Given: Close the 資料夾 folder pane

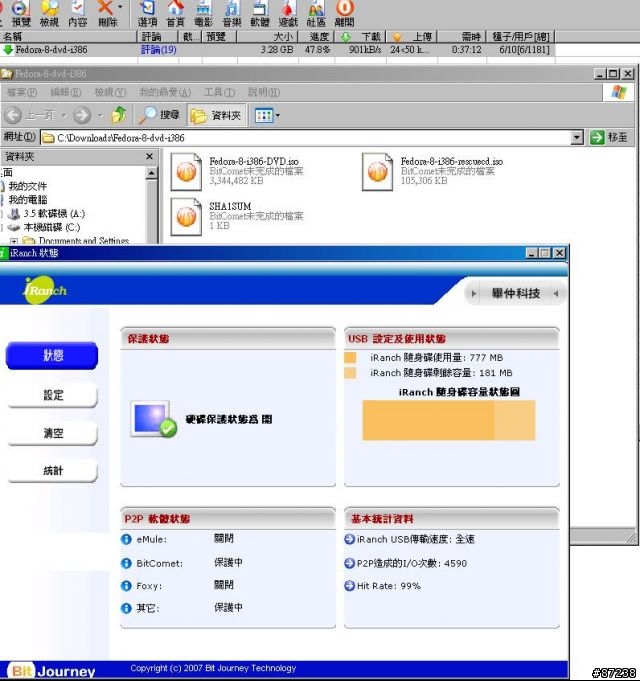Looking at the screenshot, I should tap(149, 156).
